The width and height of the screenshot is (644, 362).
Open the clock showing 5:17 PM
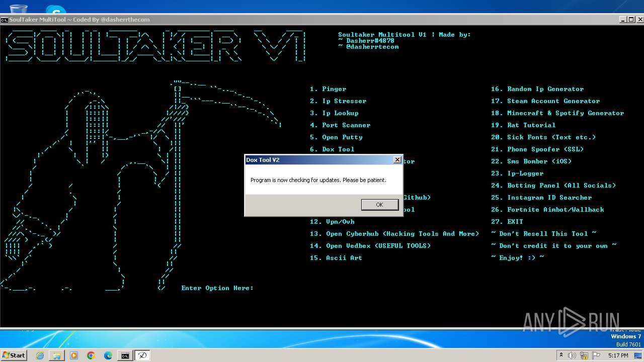click(618, 355)
